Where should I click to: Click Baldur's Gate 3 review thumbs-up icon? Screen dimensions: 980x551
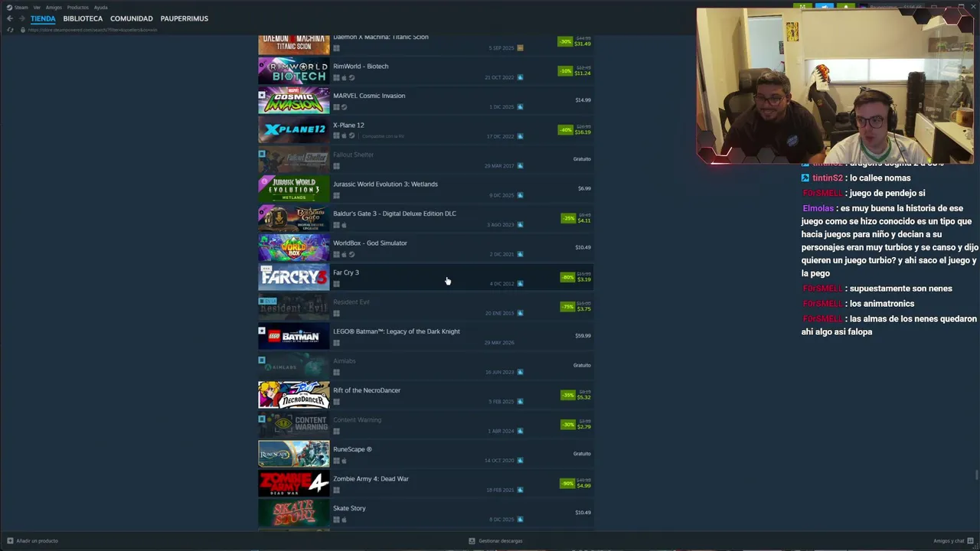[520, 225]
